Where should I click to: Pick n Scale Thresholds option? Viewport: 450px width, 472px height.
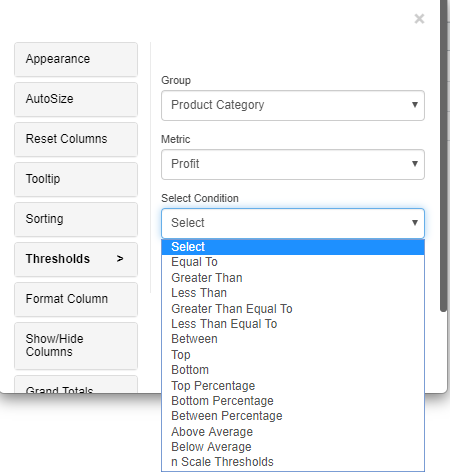[293, 462]
